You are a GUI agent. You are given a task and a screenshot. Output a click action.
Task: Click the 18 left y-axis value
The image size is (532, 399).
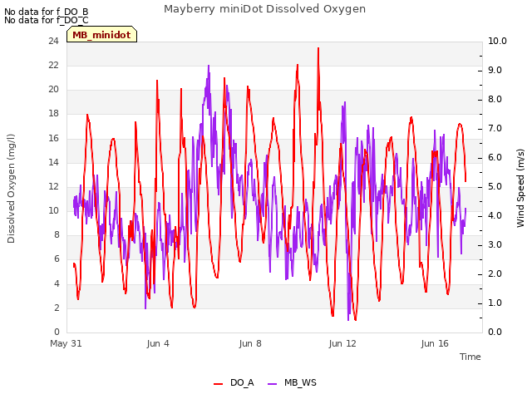(53, 114)
